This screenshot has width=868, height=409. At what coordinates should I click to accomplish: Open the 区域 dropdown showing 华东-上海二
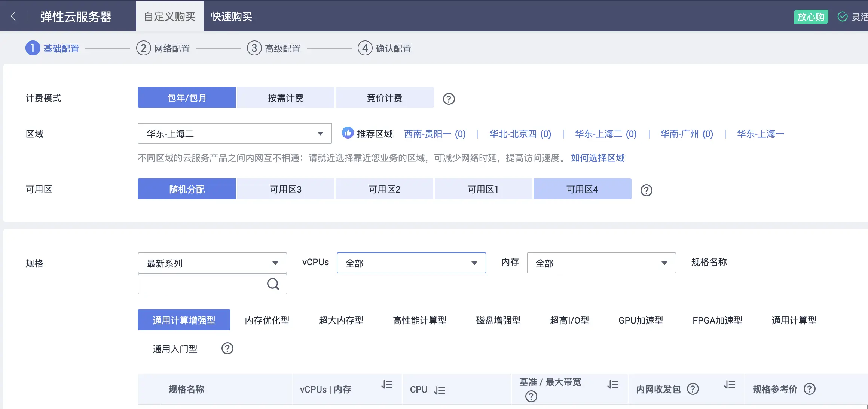point(234,133)
